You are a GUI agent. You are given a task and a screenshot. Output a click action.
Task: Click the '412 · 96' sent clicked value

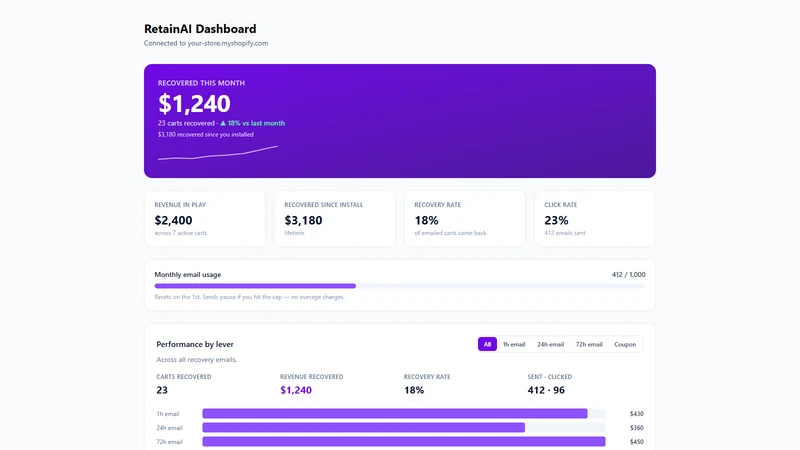point(546,390)
